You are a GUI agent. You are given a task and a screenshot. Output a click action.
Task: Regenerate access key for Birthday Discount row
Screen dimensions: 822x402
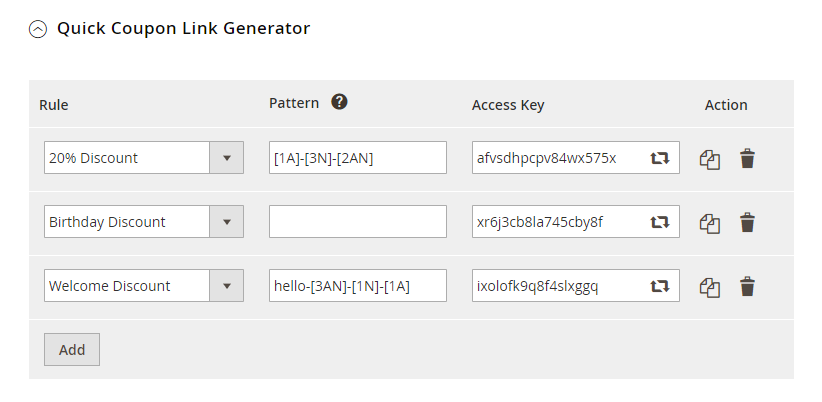point(660,222)
